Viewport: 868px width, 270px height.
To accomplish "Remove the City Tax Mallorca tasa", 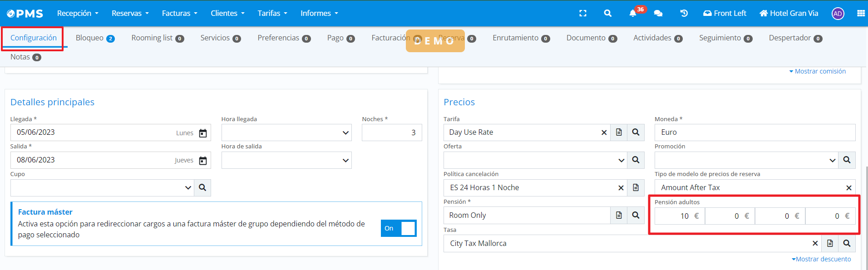I will point(815,244).
